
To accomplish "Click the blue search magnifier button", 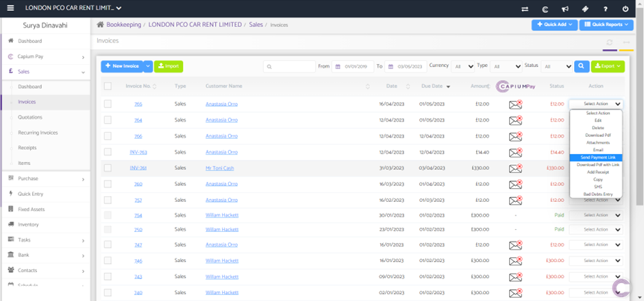I will click(x=582, y=66).
